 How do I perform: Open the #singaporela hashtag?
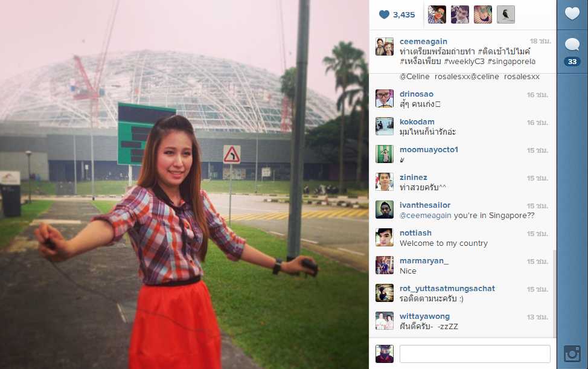[511, 62]
